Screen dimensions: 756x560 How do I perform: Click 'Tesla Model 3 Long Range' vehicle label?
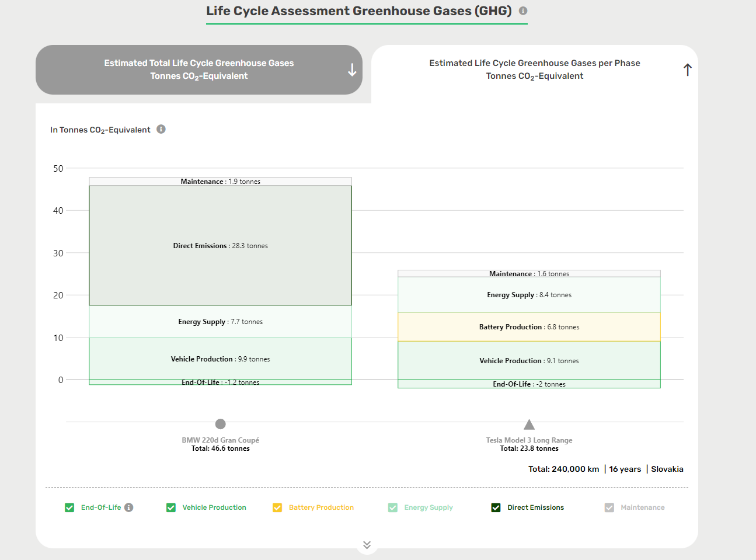coord(529,440)
